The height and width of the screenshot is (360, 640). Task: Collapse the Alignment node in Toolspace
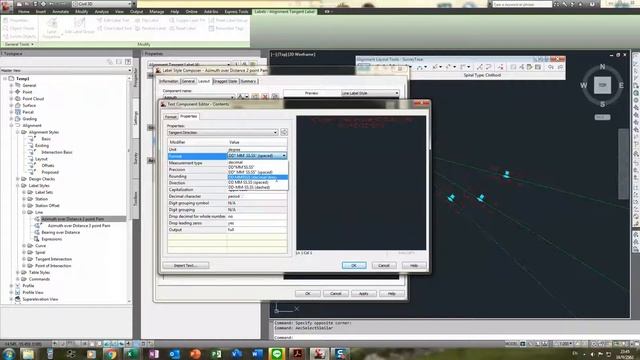point(11,125)
